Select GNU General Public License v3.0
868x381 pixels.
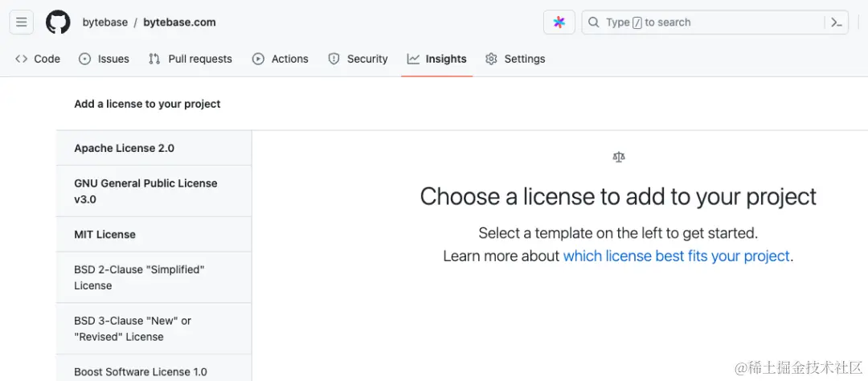tap(154, 191)
